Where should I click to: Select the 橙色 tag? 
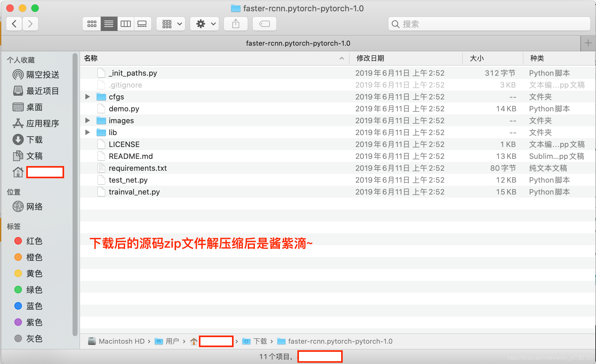pyautogui.click(x=29, y=257)
